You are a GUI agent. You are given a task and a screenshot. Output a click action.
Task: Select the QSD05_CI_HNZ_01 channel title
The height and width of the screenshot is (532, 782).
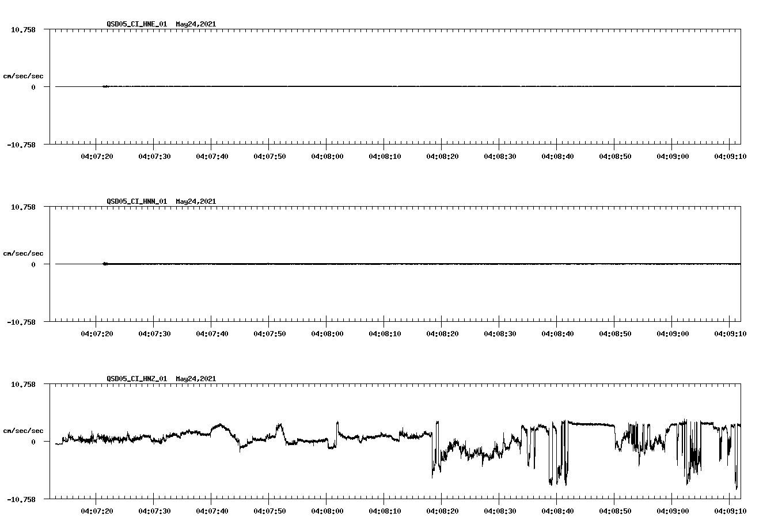coord(136,379)
